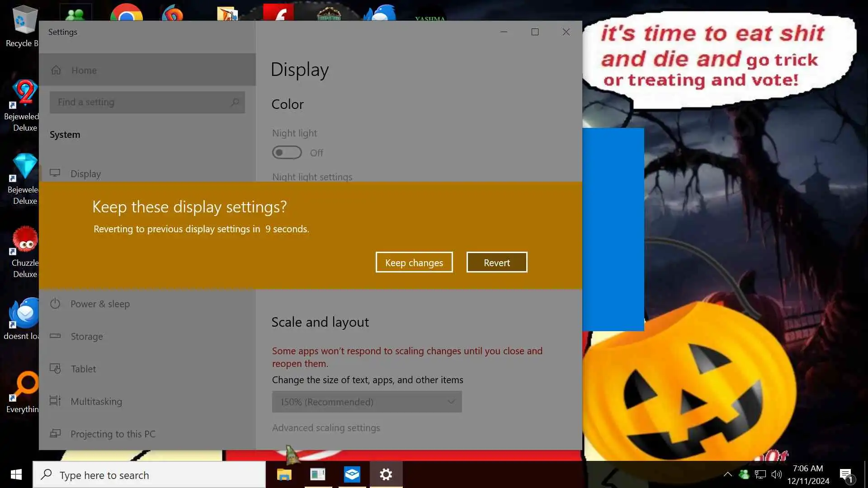Image resolution: width=868 pixels, height=488 pixels.
Task: Click the Revert button
Action: (x=496, y=263)
